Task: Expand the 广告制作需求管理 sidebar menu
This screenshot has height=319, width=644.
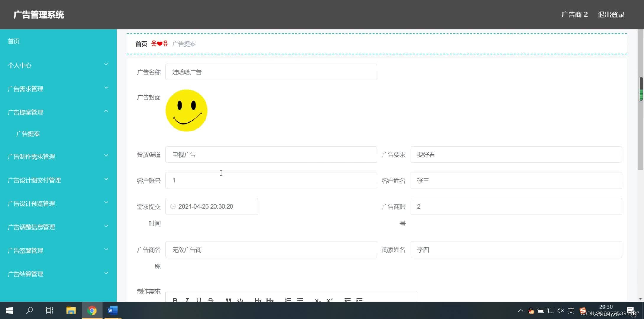Action: click(x=58, y=157)
